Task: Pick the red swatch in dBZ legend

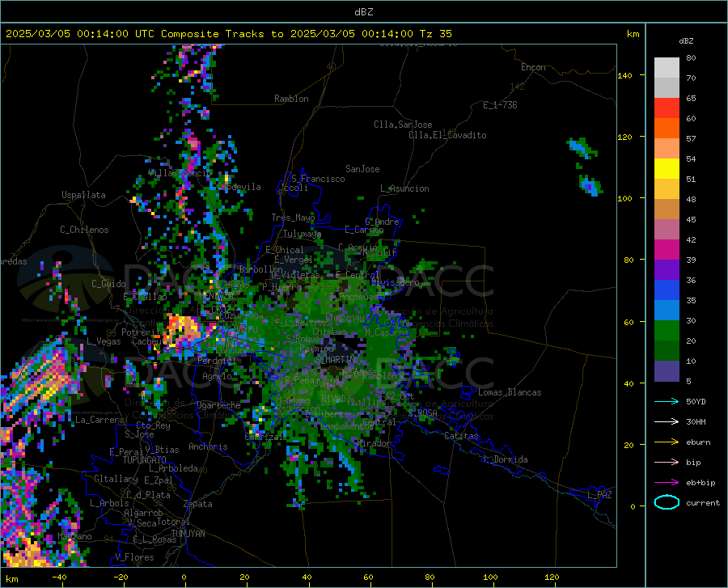Action: click(x=667, y=108)
